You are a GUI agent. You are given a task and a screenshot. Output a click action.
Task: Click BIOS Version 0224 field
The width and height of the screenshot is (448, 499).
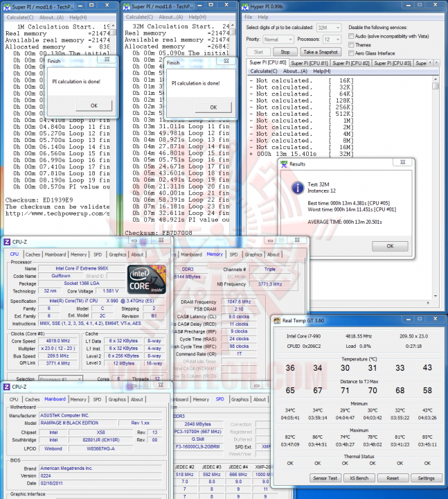coord(100,475)
